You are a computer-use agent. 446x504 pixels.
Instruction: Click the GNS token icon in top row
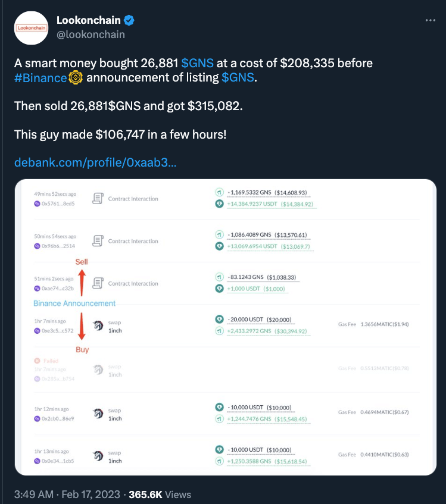(x=219, y=193)
